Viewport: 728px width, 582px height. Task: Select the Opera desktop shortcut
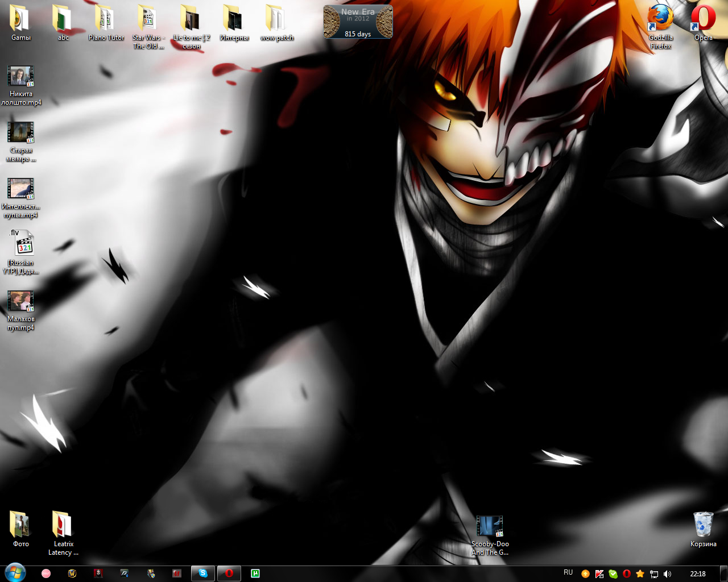pyautogui.click(x=703, y=23)
